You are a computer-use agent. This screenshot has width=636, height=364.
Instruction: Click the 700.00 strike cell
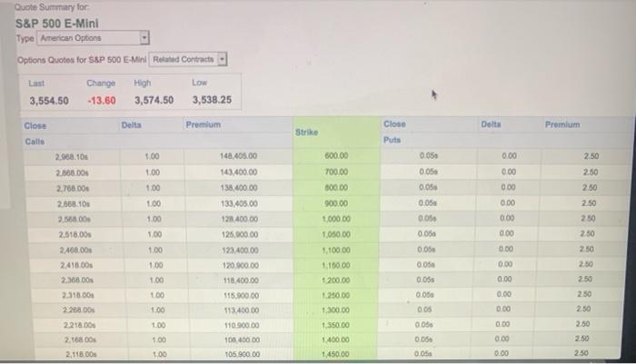coord(336,172)
